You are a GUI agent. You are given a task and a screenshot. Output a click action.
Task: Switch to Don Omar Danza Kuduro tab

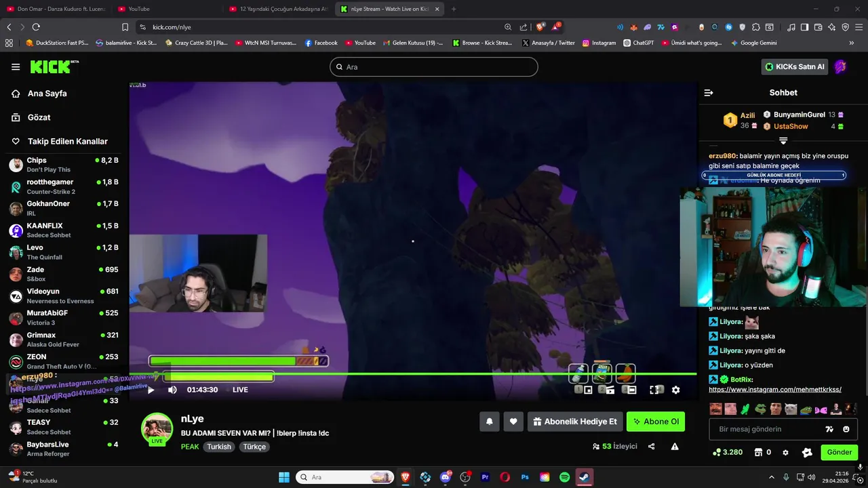click(56, 9)
